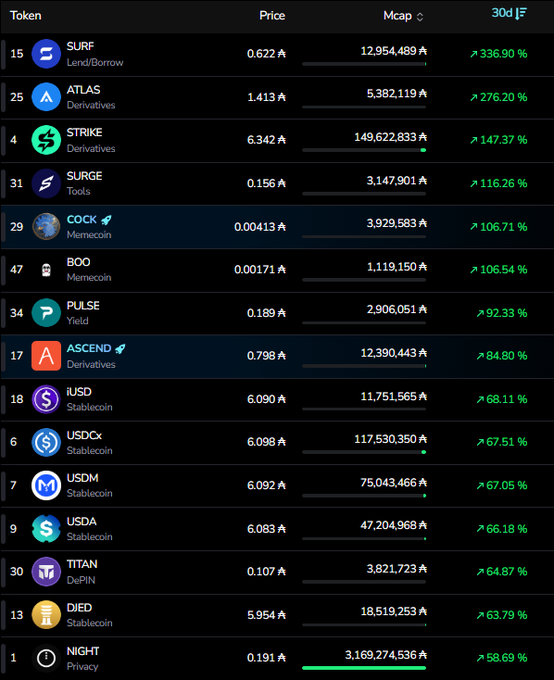Click the 149,622,833 market cap value
Image resolution: width=554 pixels, height=680 pixels.
click(390, 137)
